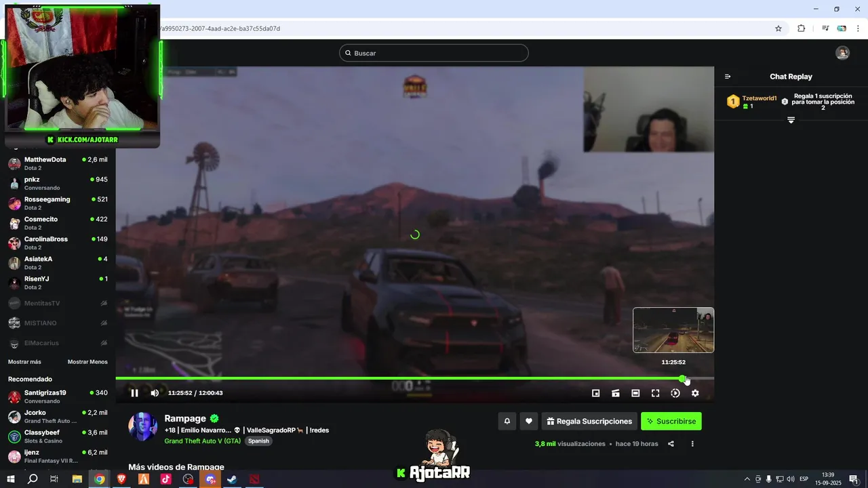Open offline MISTIANO channel
This screenshot has width=868, height=488.
pos(58,323)
